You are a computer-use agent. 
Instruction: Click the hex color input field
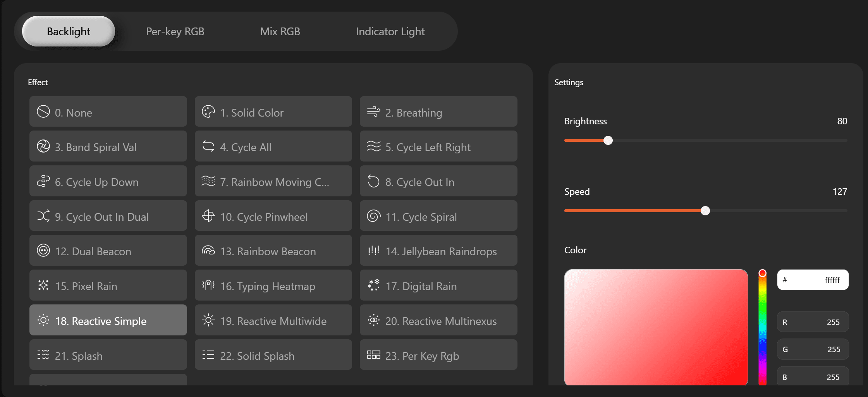click(813, 280)
